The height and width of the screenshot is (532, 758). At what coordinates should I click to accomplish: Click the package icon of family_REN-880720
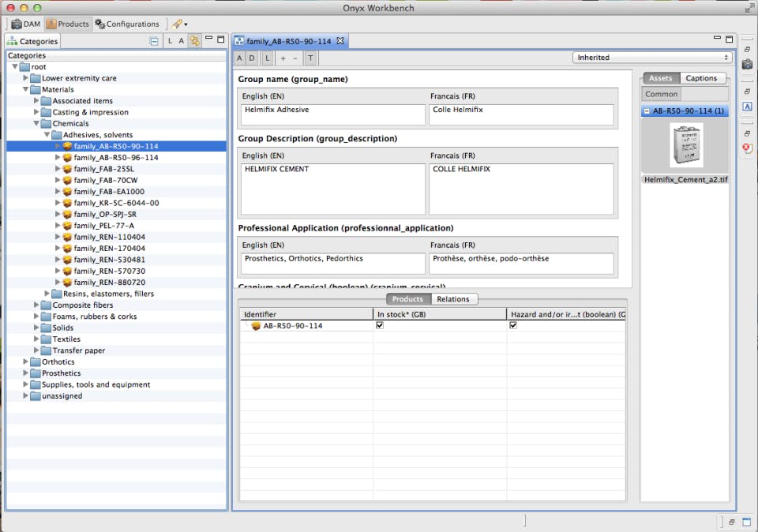67,283
